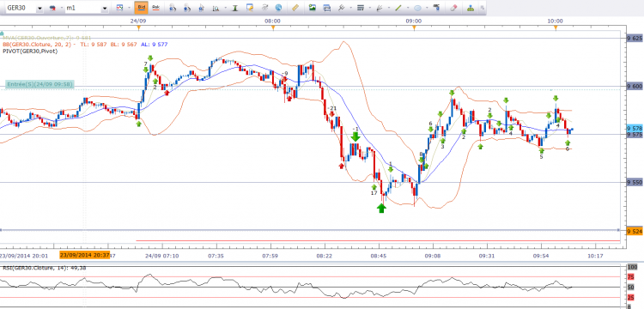The image size is (644, 309).
Task: Click the globe icon in the toolbar
Action: click(278, 8)
